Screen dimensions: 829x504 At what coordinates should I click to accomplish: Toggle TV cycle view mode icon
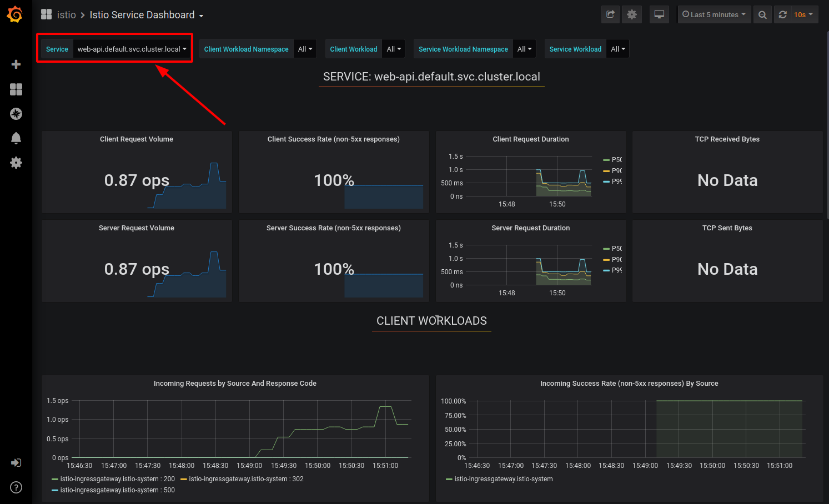click(659, 14)
